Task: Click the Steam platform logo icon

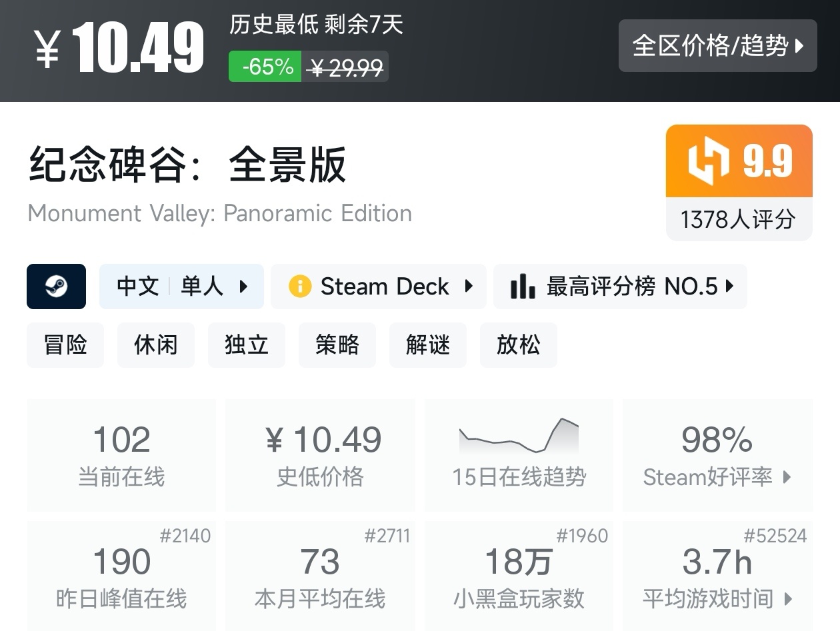Action: pyautogui.click(x=56, y=287)
